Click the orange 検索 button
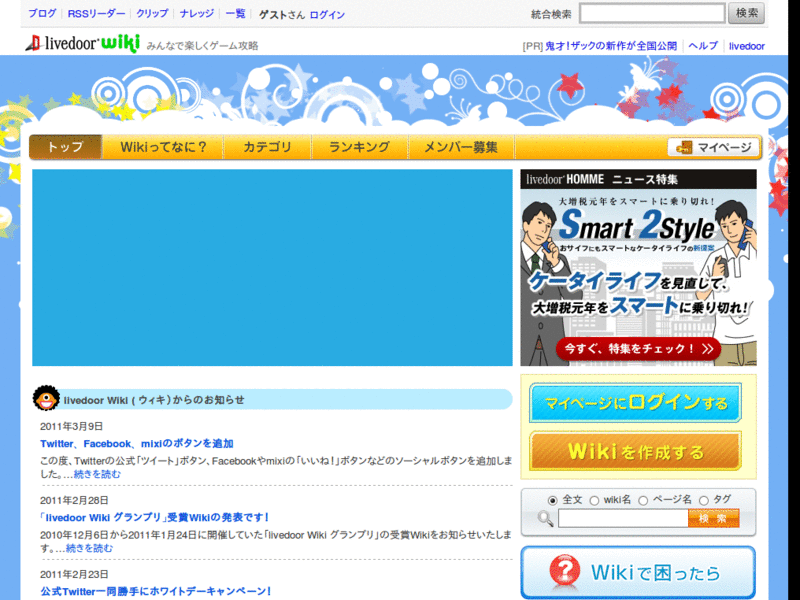This screenshot has width=800, height=600. tap(713, 518)
